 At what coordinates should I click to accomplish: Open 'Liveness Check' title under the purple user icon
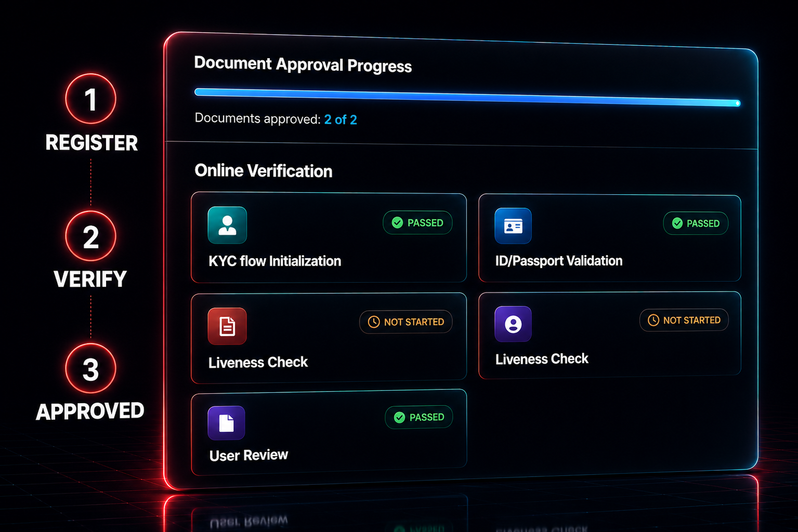(x=542, y=359)
